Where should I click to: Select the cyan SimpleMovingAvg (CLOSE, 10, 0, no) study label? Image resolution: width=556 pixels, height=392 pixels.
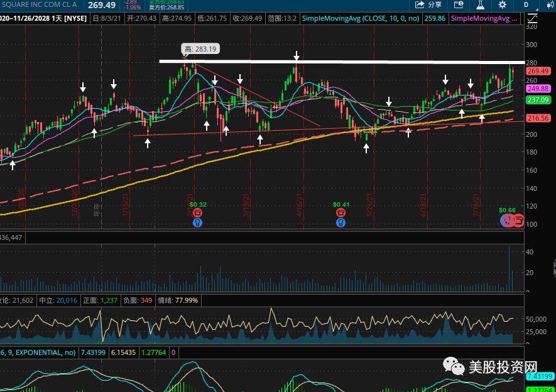(361, 18)
